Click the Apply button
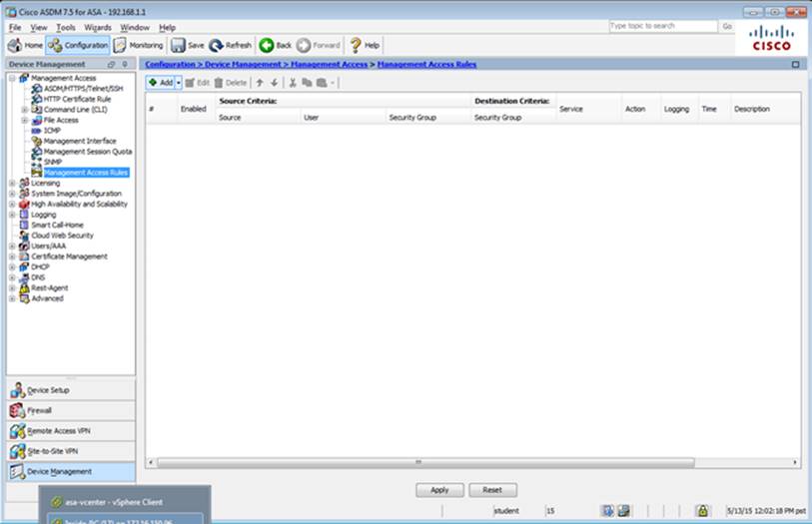Screen dimensions: 812x524 (x=439, y=490)
